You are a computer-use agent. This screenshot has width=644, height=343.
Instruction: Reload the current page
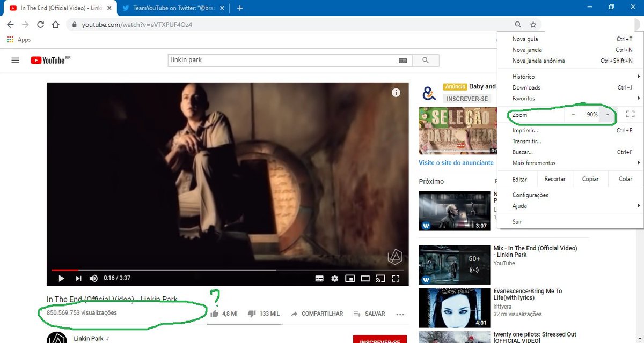(x=40, y=25)
